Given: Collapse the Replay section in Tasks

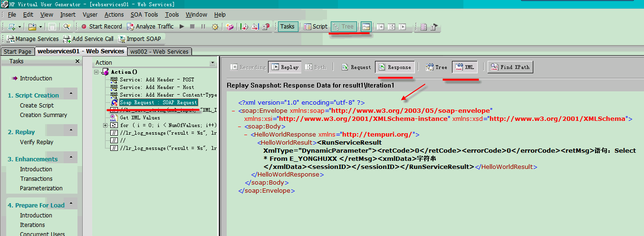Looking at the screenshot, I should (x=70, y=130).
